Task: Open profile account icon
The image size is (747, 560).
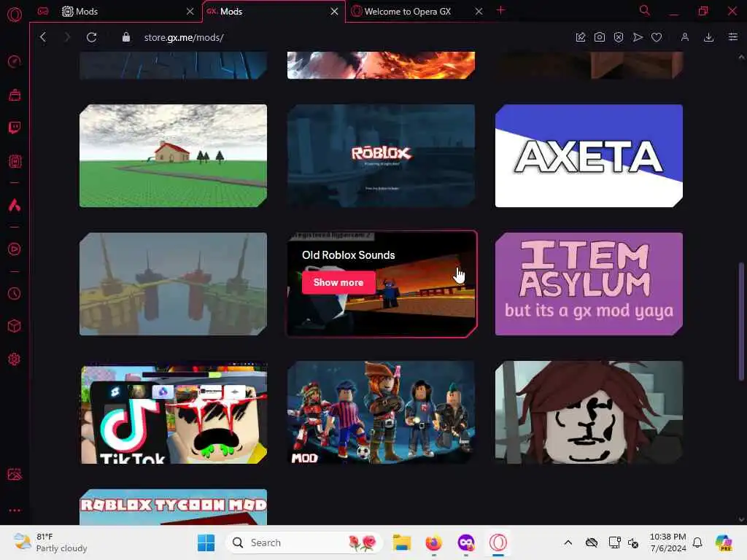Action: pyautogui.click(x=684, y=37)
